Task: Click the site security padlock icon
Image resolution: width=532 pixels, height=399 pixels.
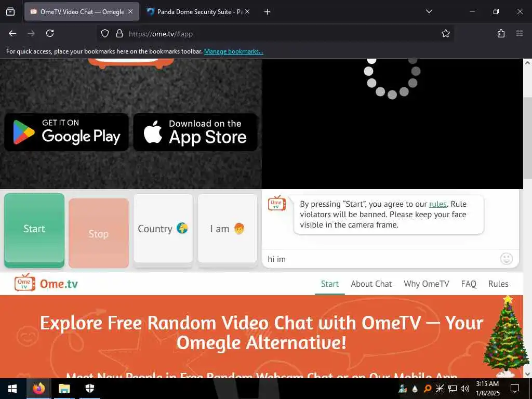Action: click(x=119, y=34)
